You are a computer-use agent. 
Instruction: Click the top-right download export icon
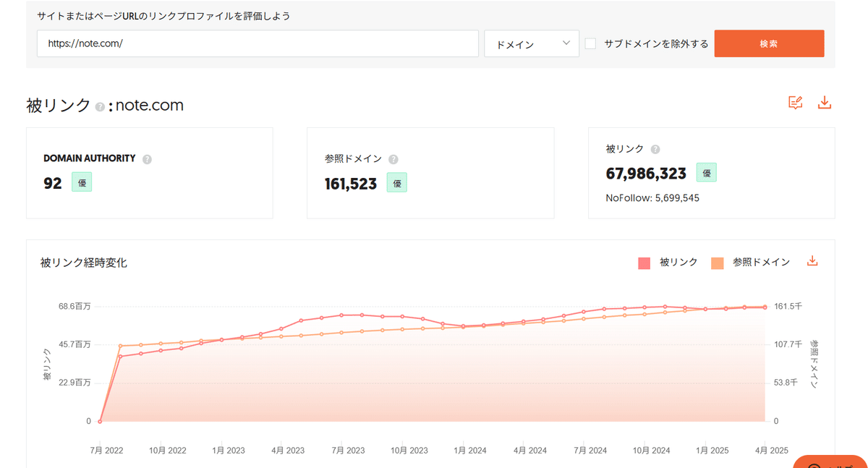pyautogui.click(x=825, y=102)
